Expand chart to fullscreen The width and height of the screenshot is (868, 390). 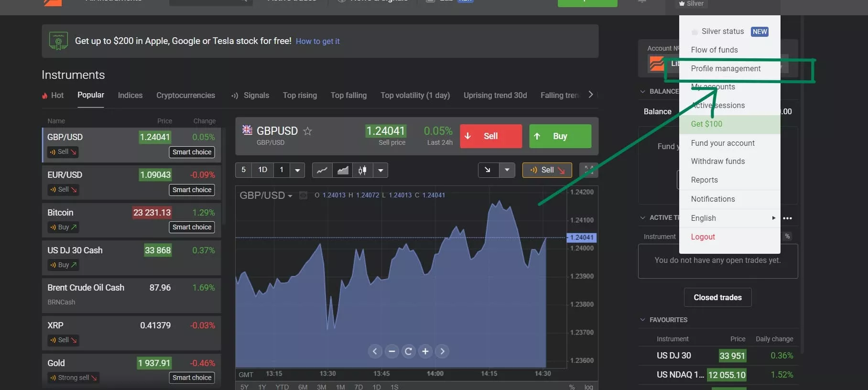(589, 170)
